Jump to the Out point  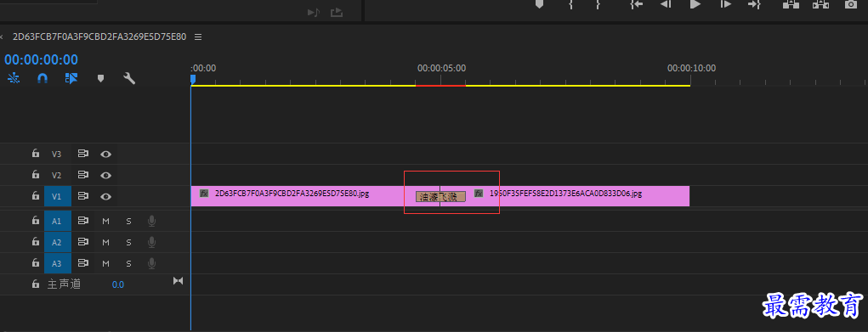tap(755, 4)
